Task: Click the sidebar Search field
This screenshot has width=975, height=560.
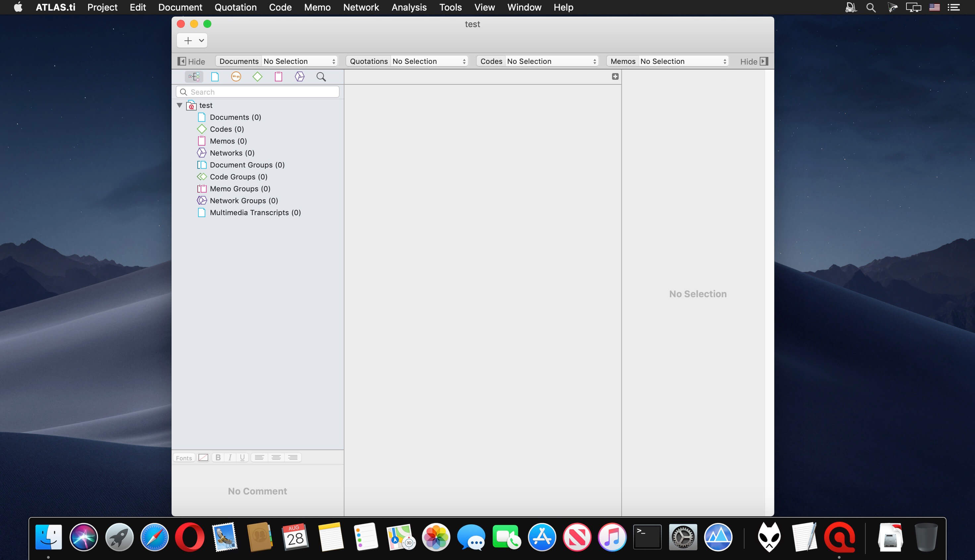Action: (262, 92)
